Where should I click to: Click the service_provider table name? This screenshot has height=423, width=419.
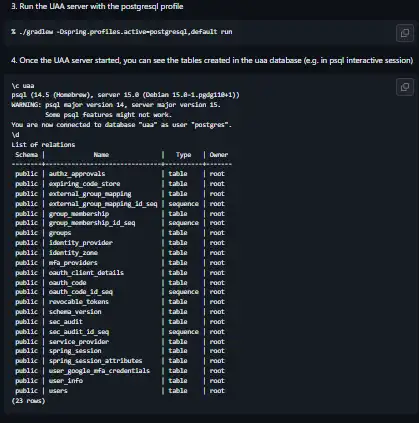pos(79,342)
